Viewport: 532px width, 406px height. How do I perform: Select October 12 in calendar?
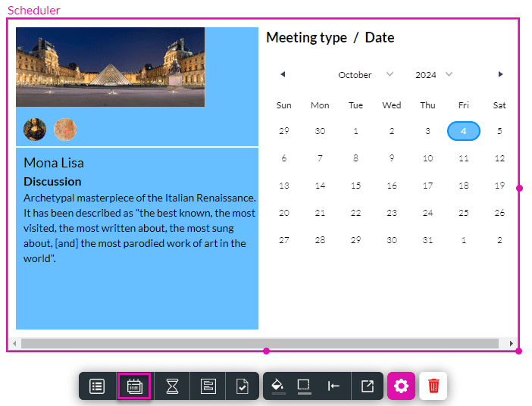(x=499, y=158)
